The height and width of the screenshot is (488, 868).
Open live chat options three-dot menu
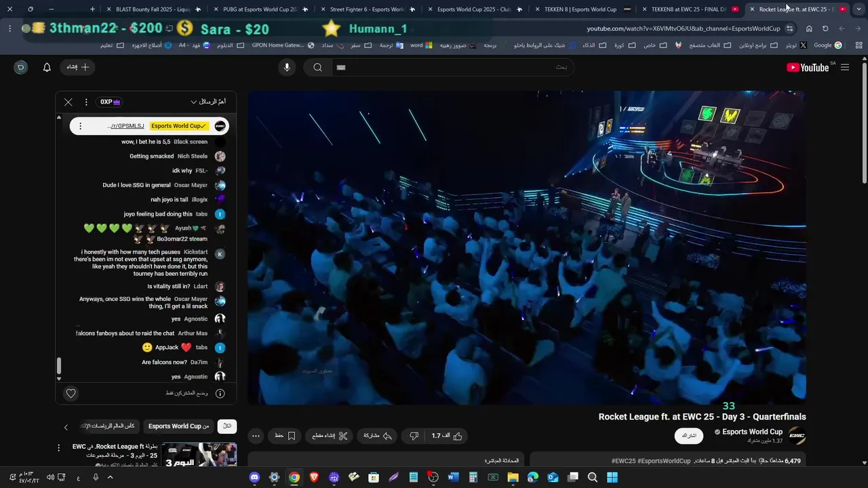coord(86,102)
